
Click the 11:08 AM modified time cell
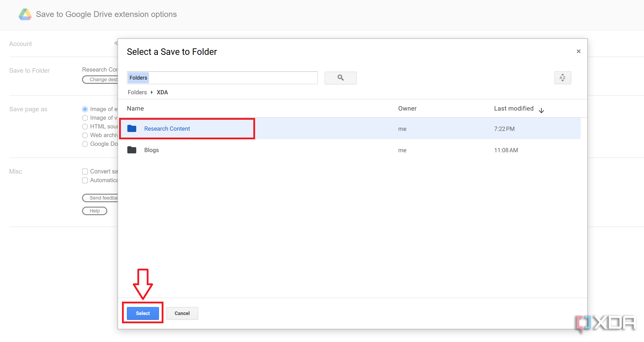point(506,150)
